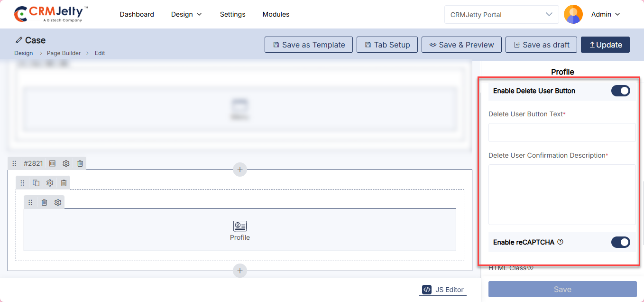The image size is (644, 302).
Task: Open the JS Editor link
Action: point(443,290)
